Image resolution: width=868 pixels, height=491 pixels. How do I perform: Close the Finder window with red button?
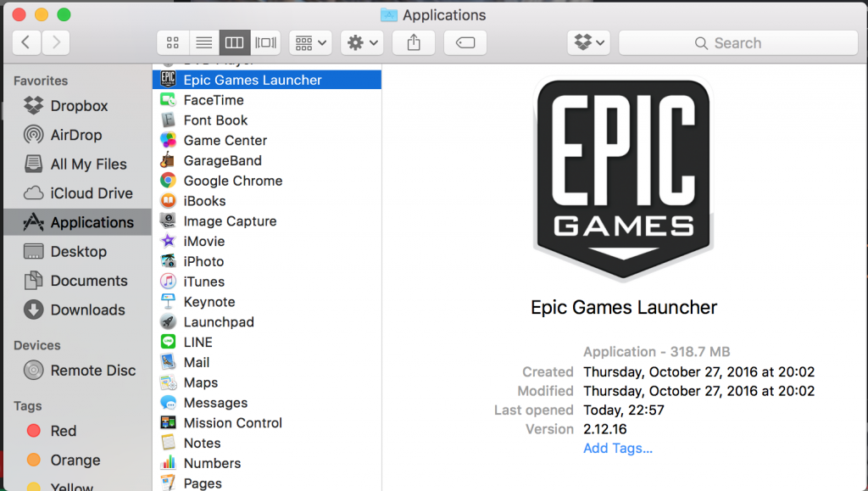tap(19, 14)
